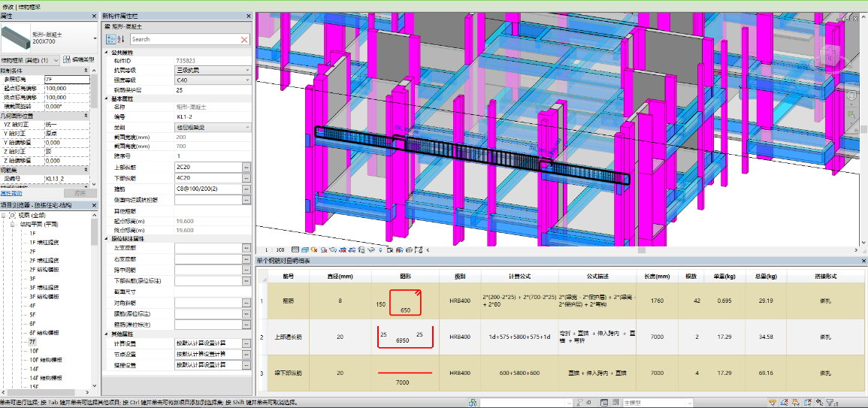Clear the search with red X icon
The image size is (868, 408).
pos(245,39)
